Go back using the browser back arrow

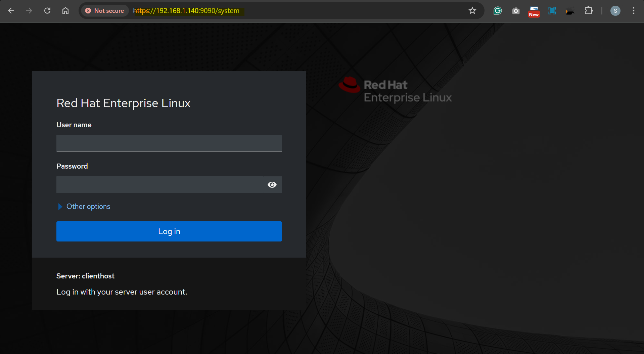tap(11, 11)
